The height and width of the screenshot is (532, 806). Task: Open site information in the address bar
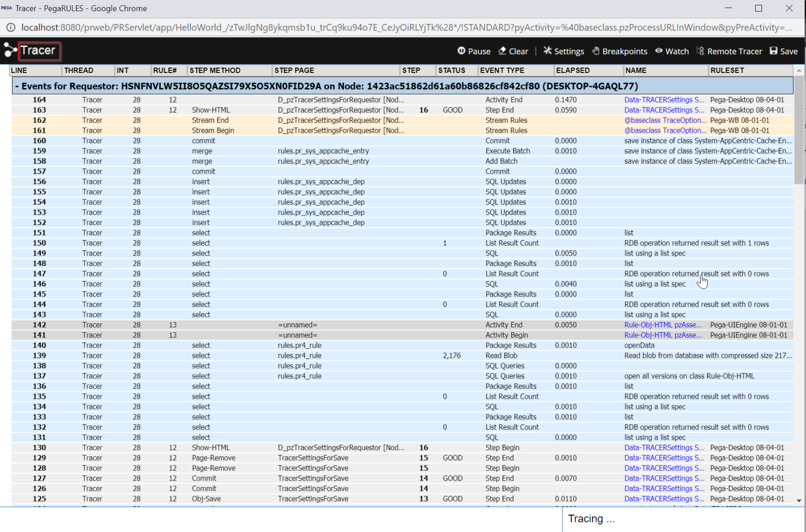pos(10,27)
